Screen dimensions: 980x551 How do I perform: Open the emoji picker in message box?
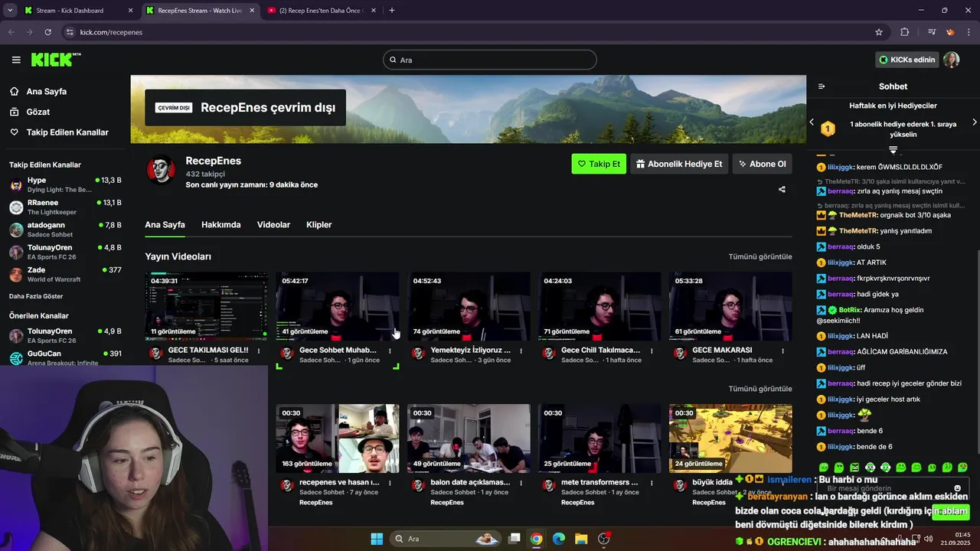pyautogui.click(x=957, y=488)
